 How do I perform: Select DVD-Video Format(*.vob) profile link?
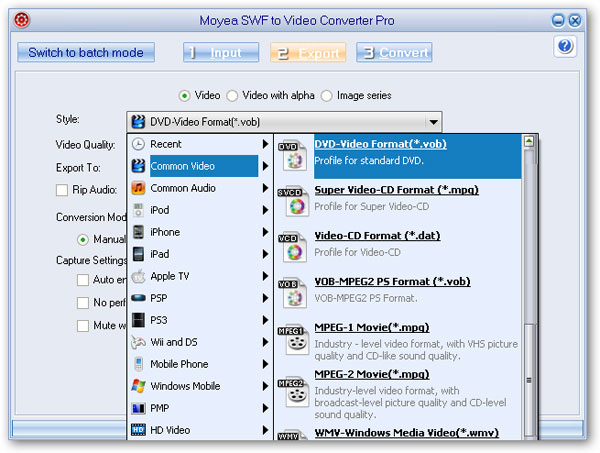tap(380, 144)
